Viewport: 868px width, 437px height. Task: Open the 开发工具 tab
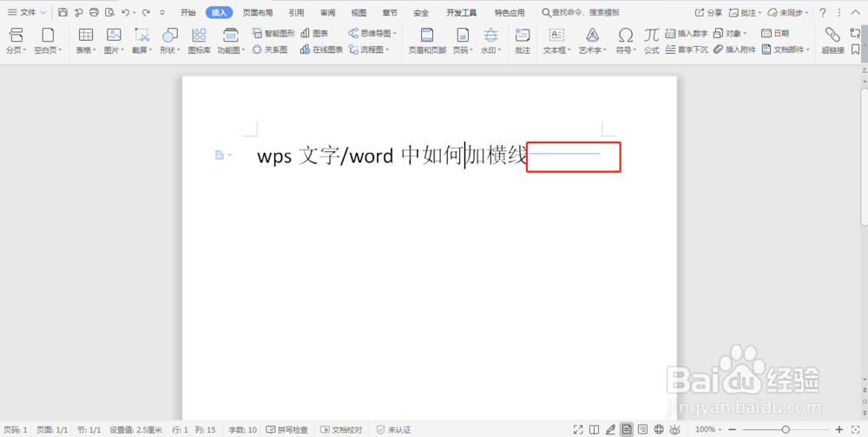462,13
